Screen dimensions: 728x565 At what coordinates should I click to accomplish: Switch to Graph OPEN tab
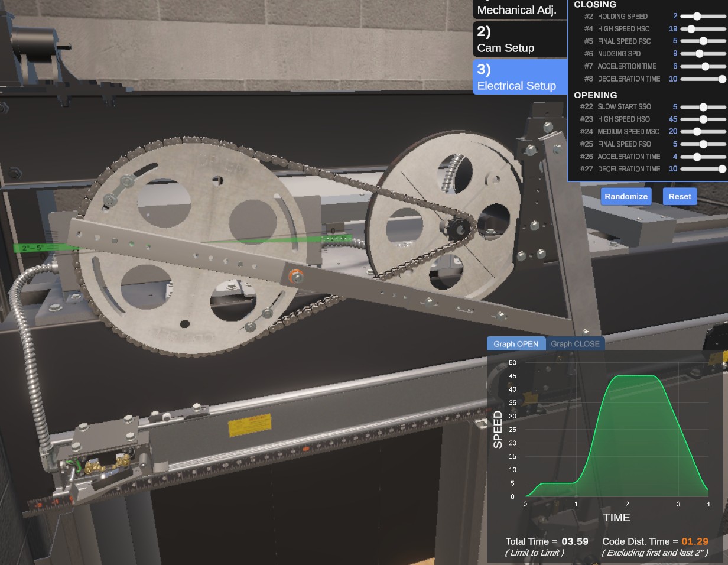click(x=516, y=344)
